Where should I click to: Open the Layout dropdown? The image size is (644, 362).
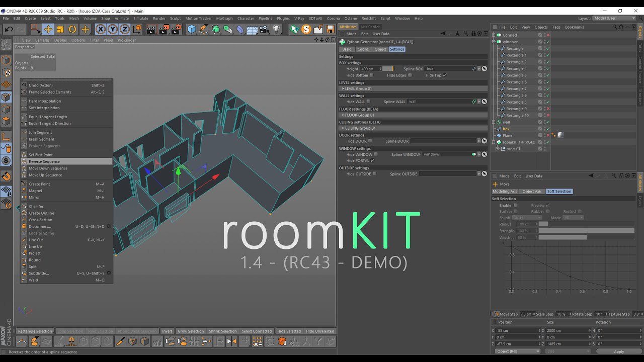(614, 18)
